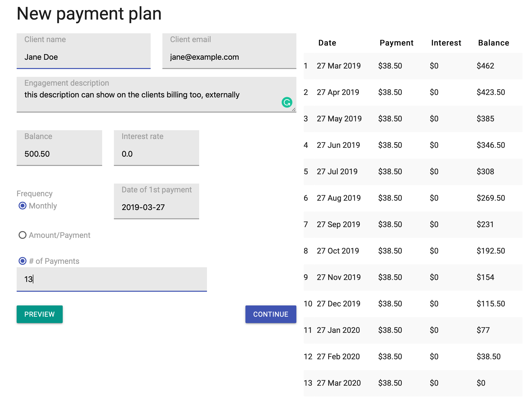
Task: Click the Interest rate input field
Action: 156,153
